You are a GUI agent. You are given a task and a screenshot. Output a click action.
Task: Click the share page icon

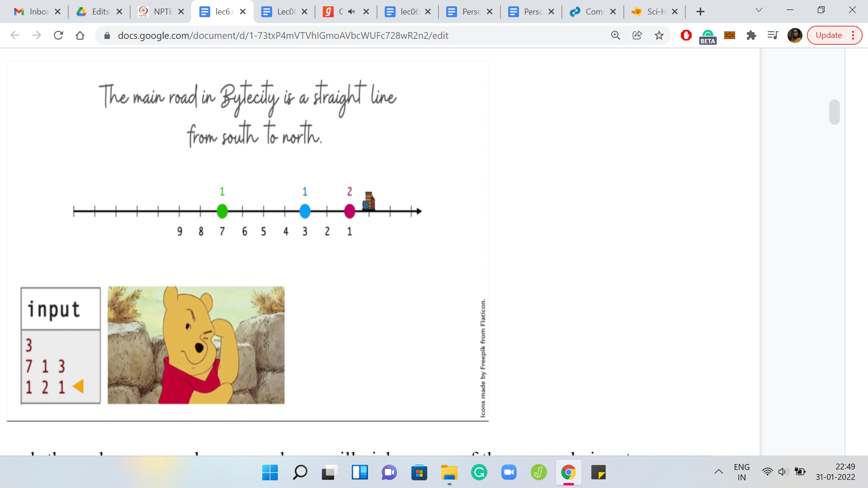637,35
